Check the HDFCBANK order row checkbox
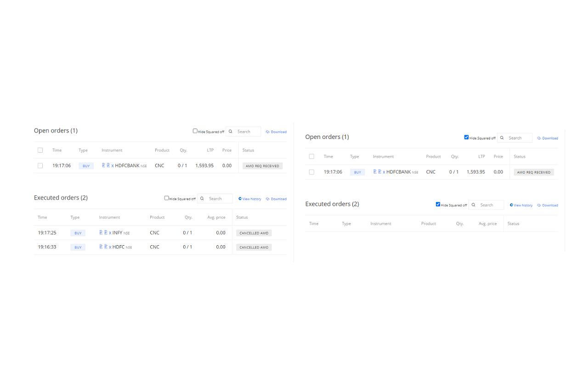Viewport: 588px width, 368px height. coord(40,165)
